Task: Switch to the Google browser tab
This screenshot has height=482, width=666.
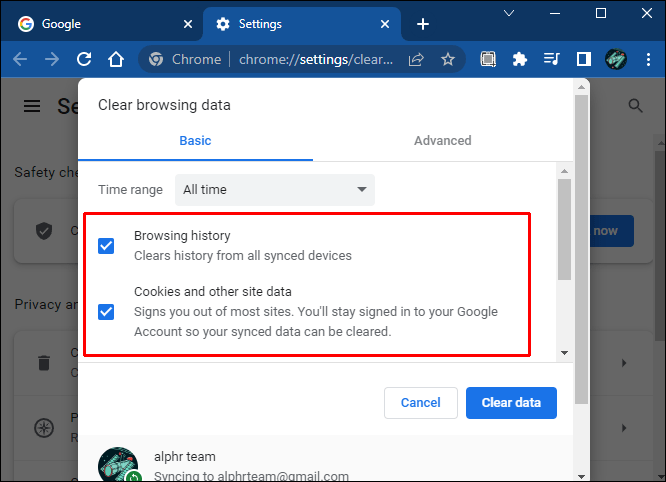Action: (x=102, y=24)
